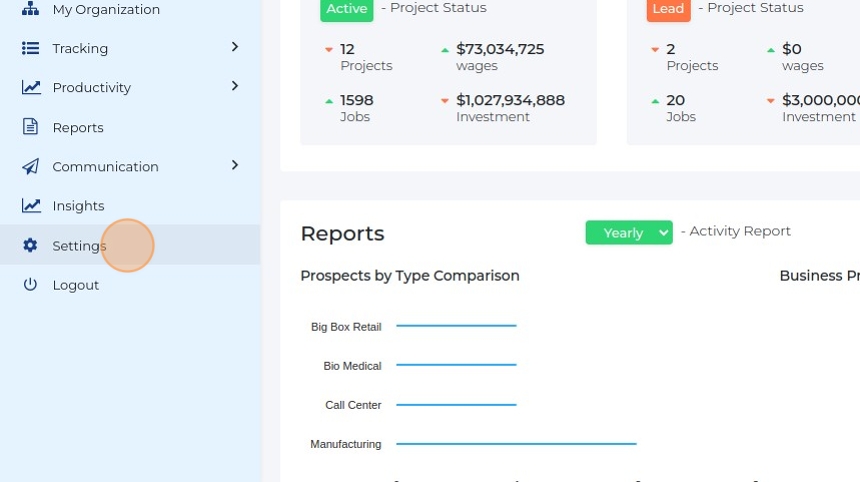Expand the Productivity submenu chevron
This screenshot has height=482, width=860.
[235, 86]
